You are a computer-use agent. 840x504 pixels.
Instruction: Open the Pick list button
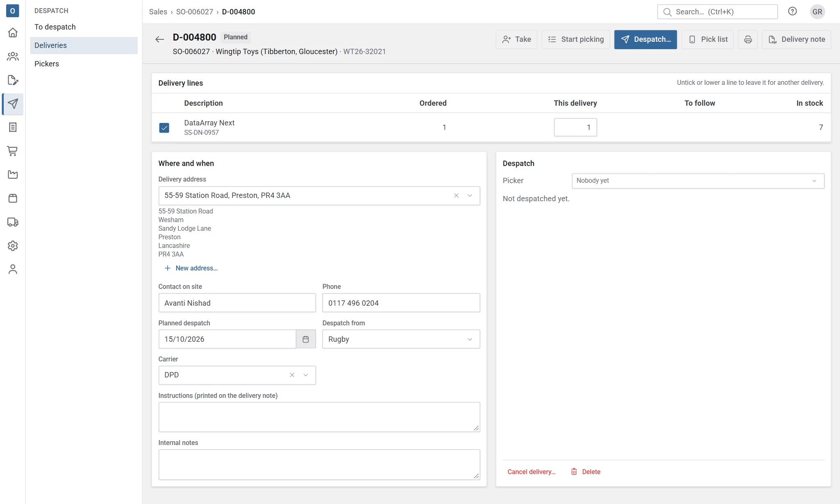point(707,39)
